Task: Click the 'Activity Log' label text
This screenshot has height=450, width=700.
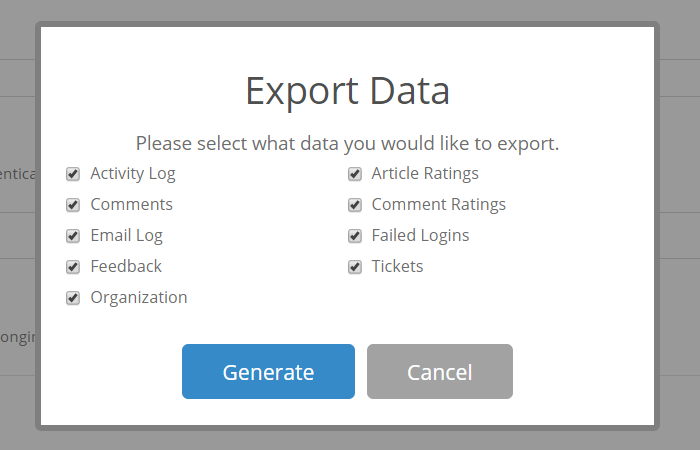Action: tap(133, 174)
